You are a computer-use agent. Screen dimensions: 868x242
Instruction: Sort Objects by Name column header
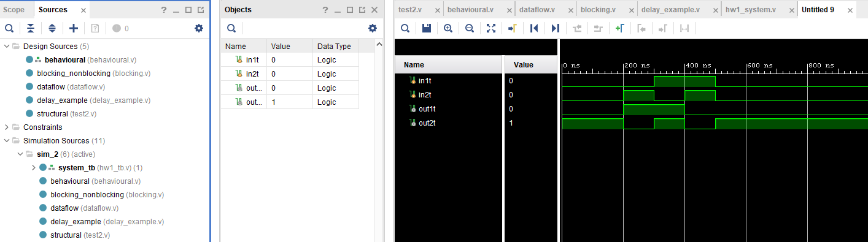(x=244, y=46)
